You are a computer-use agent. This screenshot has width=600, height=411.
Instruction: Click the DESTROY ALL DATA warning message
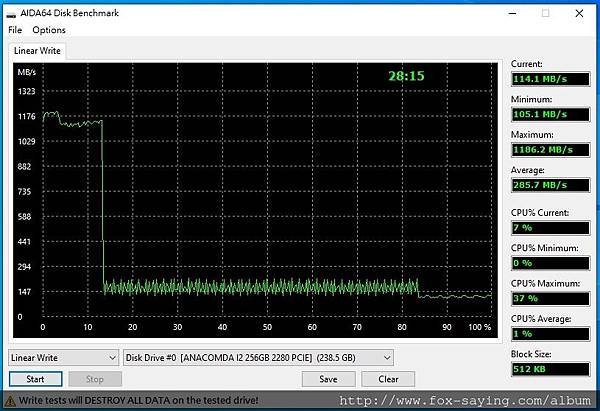[138, 400]
